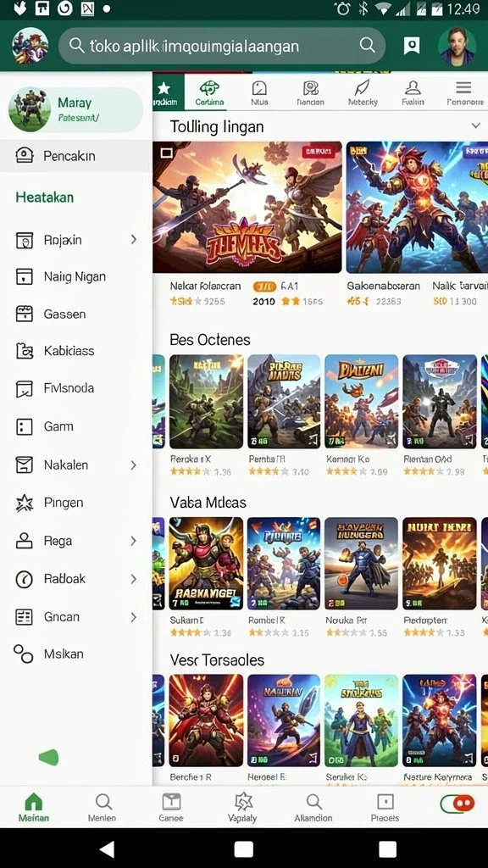Expand the Rpjakin sidebar chevron

pos(133,240)
